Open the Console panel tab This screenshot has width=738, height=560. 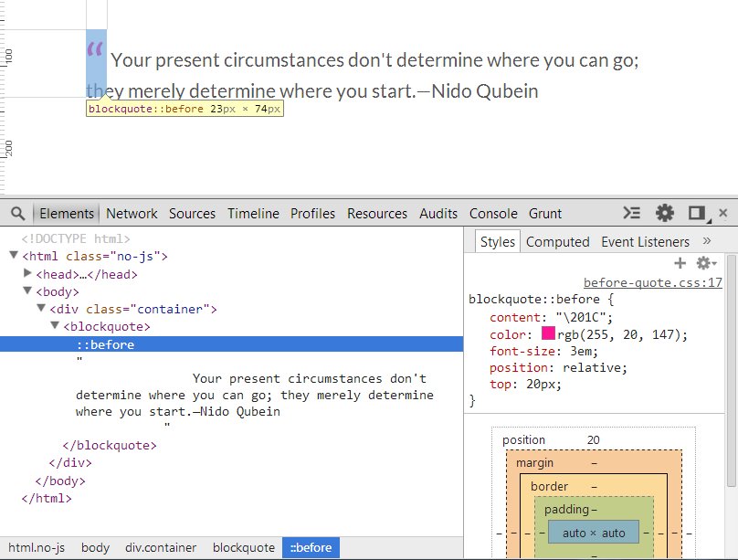(493, 214)
